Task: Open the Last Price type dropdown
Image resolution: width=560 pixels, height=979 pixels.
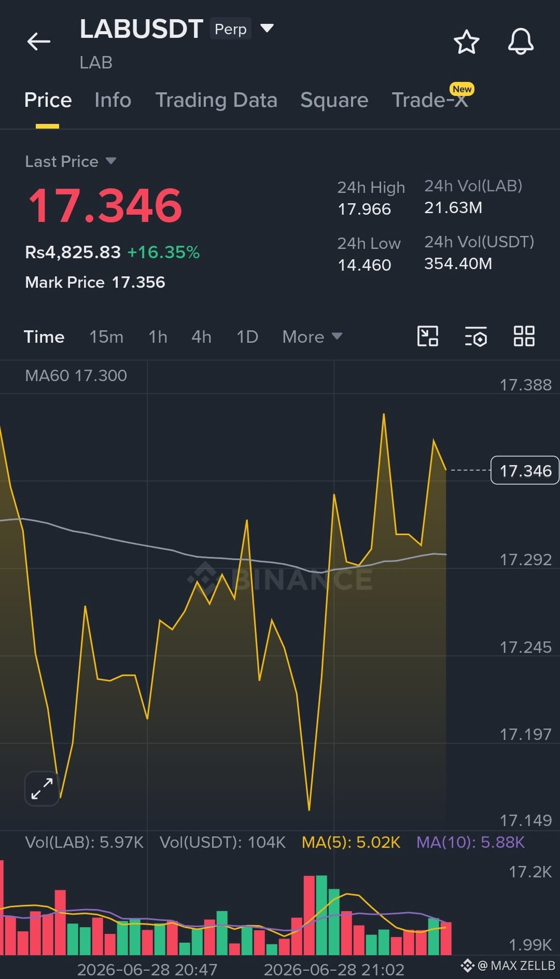Action: pos(71,161)
